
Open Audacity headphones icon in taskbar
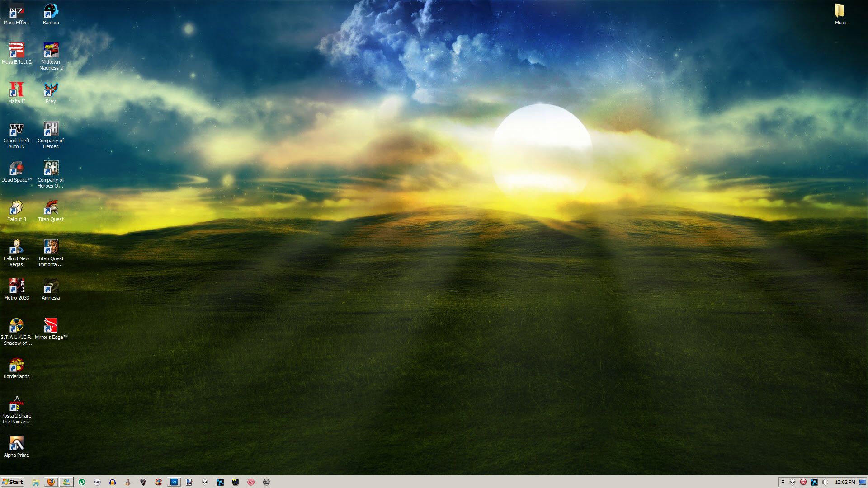(113, 482)
